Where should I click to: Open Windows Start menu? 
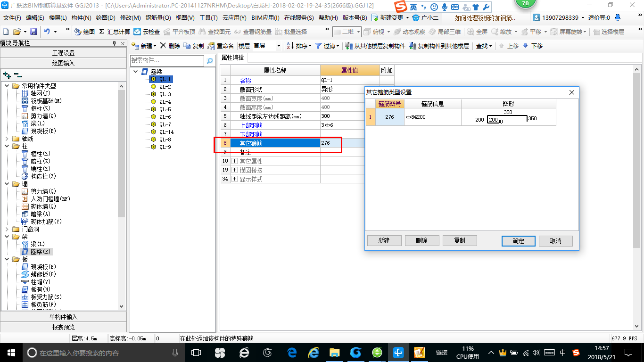(x=11, y=352)
